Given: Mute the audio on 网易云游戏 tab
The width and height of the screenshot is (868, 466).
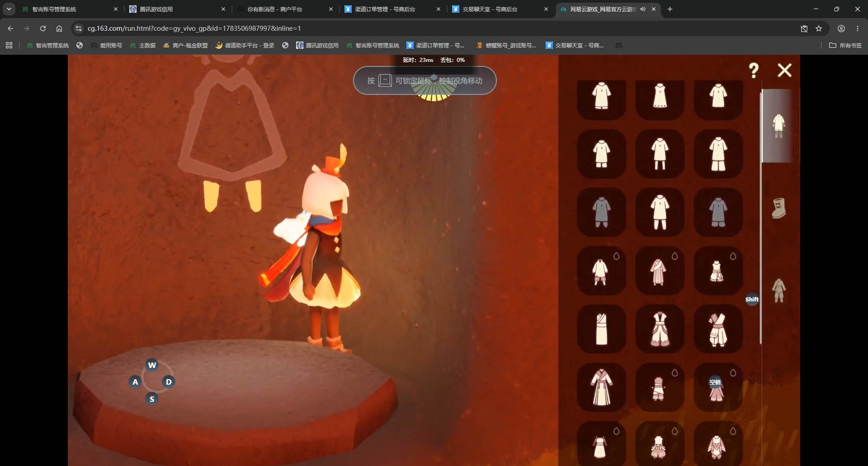Looking at the screenshot, I should tap(643, 9).
